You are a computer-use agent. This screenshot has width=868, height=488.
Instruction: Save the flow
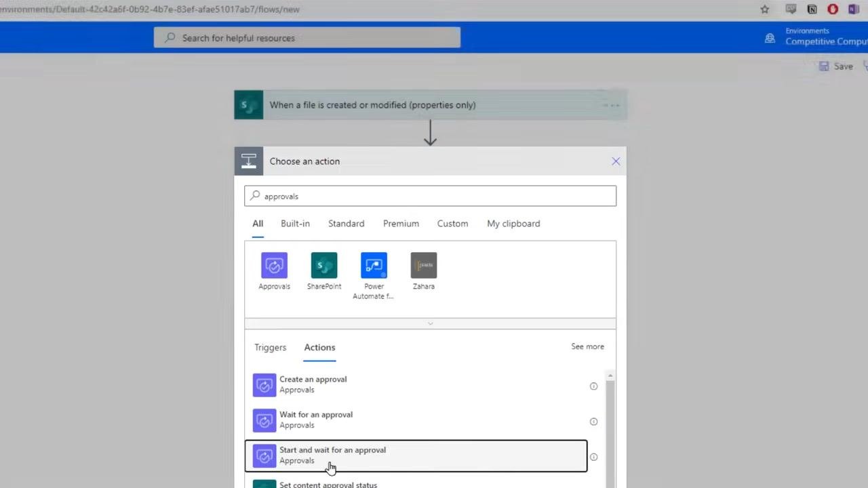(x=836, y=66)
